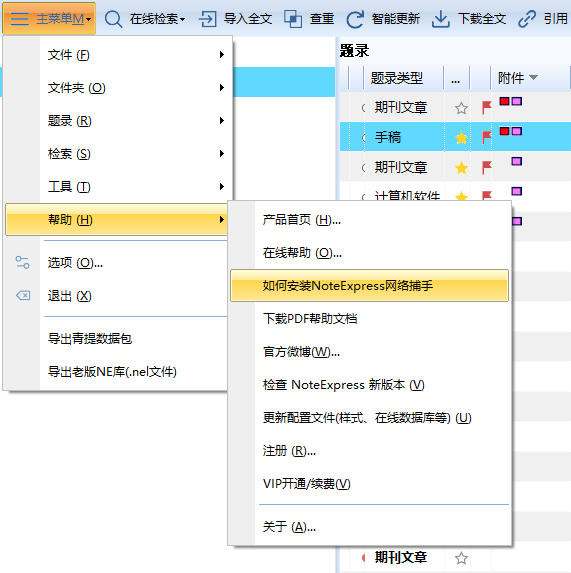This screenshot has height=573, width=571.
Task: Select 如何安装NoteExpress网络捕手 menu entry
Action: point(369,285)
